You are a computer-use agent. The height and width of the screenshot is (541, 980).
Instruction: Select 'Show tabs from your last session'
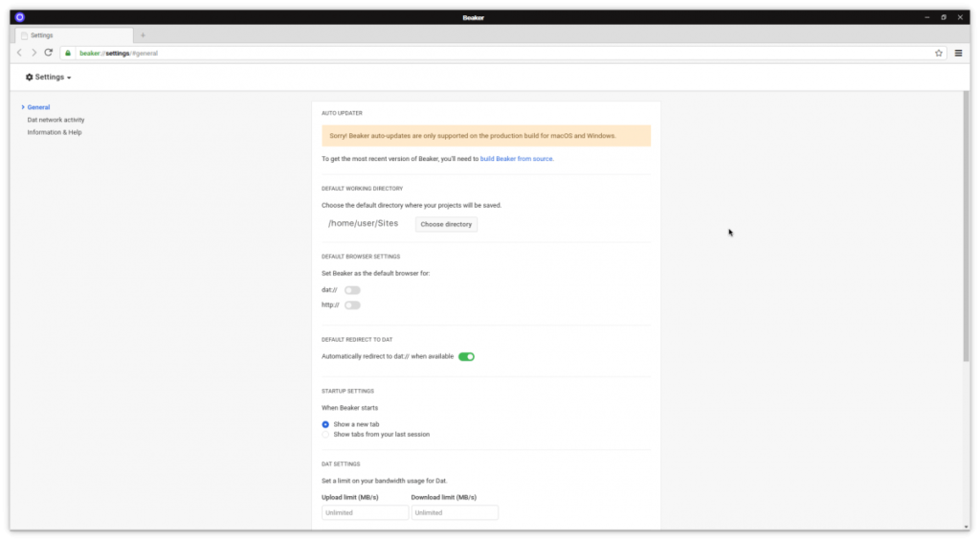point(325,435)
